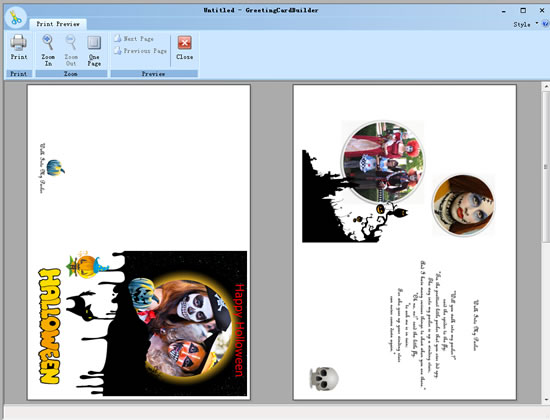
Task: Open the scissors application menu button
Action: click(x=15, y=17)
